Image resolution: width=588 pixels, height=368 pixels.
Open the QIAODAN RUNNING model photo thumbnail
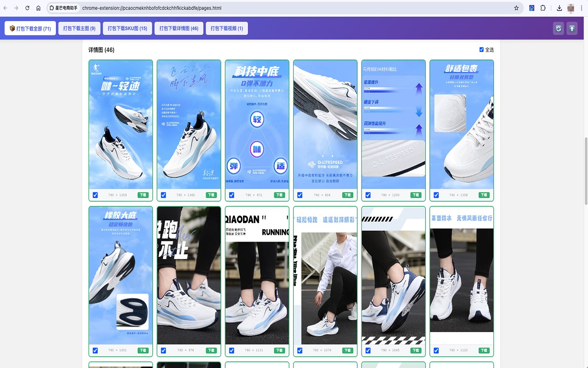257,276
